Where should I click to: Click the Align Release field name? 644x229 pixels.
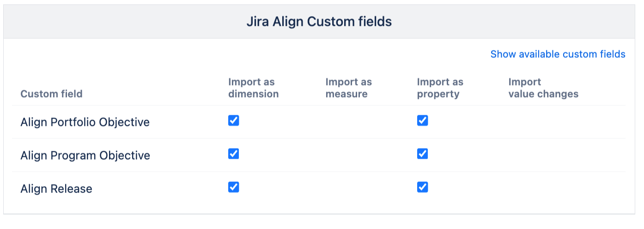coord(56,189)
